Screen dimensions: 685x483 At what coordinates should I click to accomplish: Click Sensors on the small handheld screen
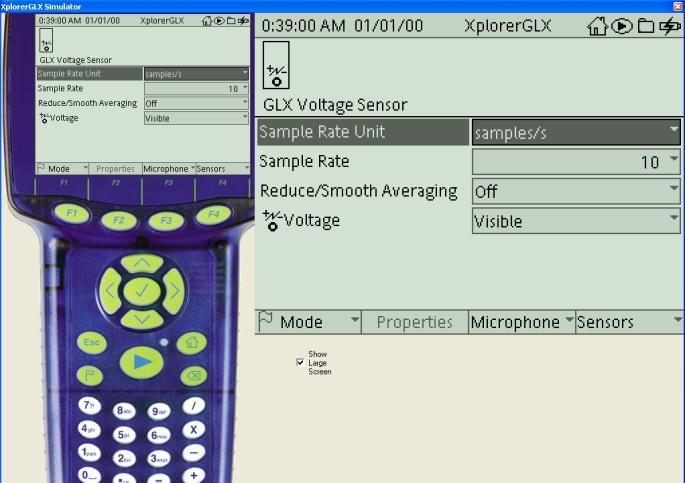pos(222,169)
